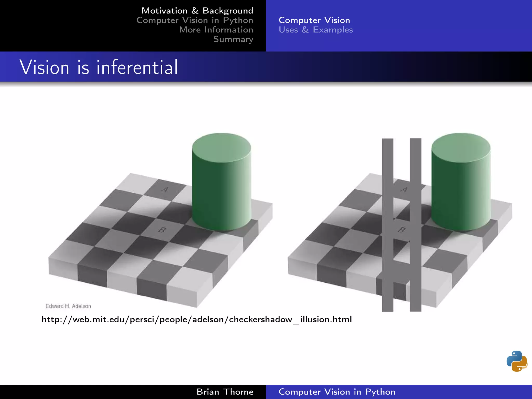Select the Computer Vision subsection
This screenshot has width=532, height=399.
coord(314,20)
